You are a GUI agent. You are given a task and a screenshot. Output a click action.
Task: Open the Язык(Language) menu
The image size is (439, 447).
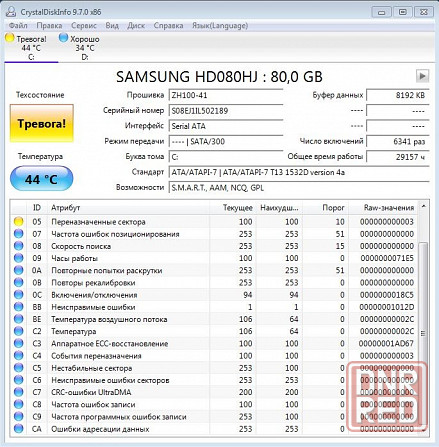220,25
